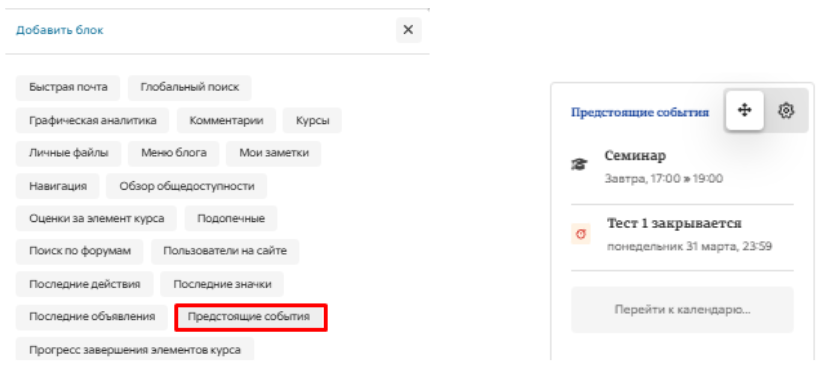Open Перейти к календарю link
The image size is (826, 372).
(x=682, y=310)
